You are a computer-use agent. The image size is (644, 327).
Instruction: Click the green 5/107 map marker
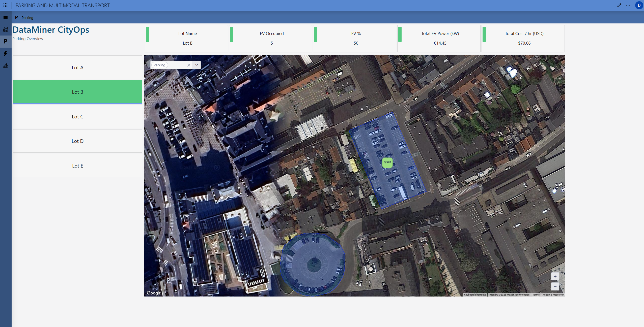tap(387, 162)
